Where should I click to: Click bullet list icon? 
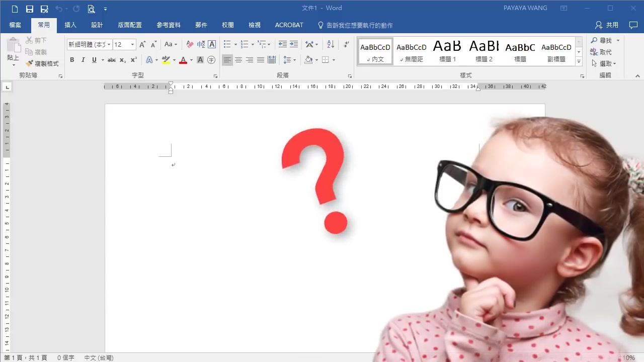point(227,44)
